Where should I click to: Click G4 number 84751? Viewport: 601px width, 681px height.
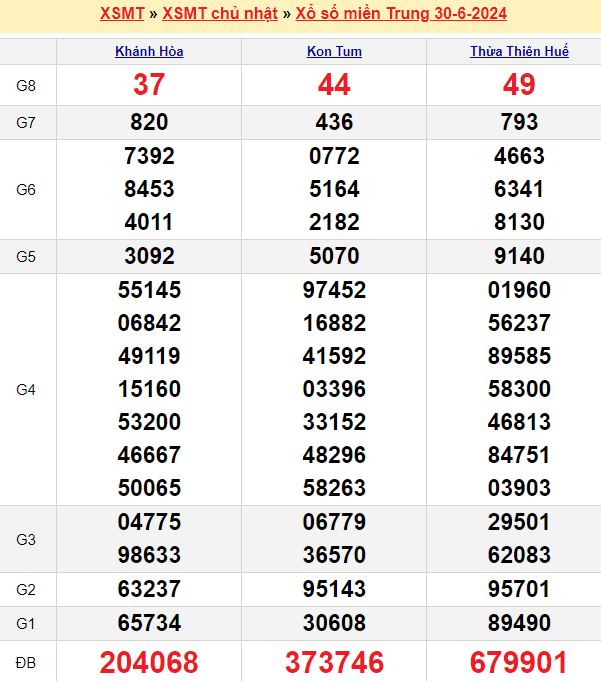coord(519,455)
